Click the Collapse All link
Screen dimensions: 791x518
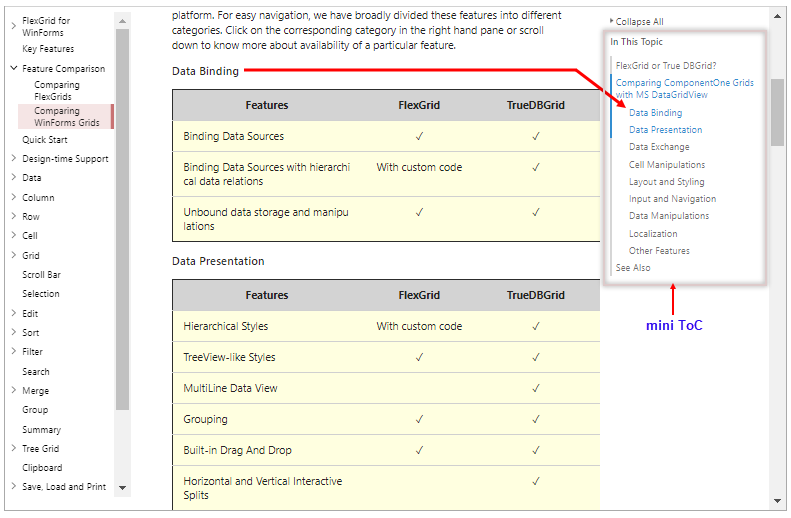point(639,22)
